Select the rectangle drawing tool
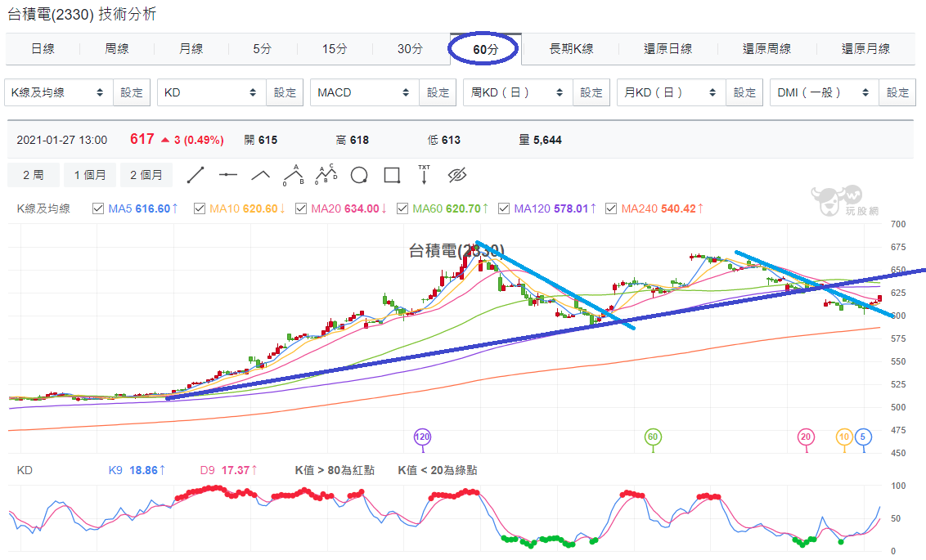Screen dimensions: 926x560 392,175
